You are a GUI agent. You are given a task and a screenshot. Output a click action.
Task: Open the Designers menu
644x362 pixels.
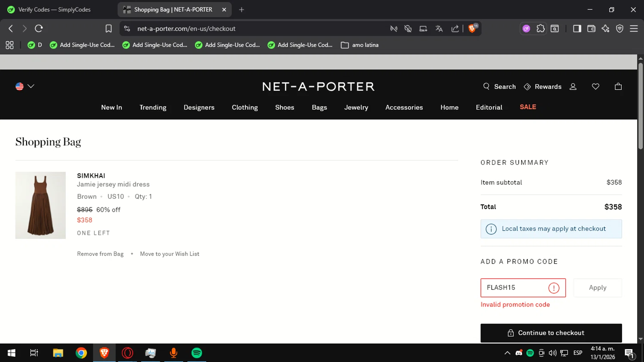pos(199,107)
